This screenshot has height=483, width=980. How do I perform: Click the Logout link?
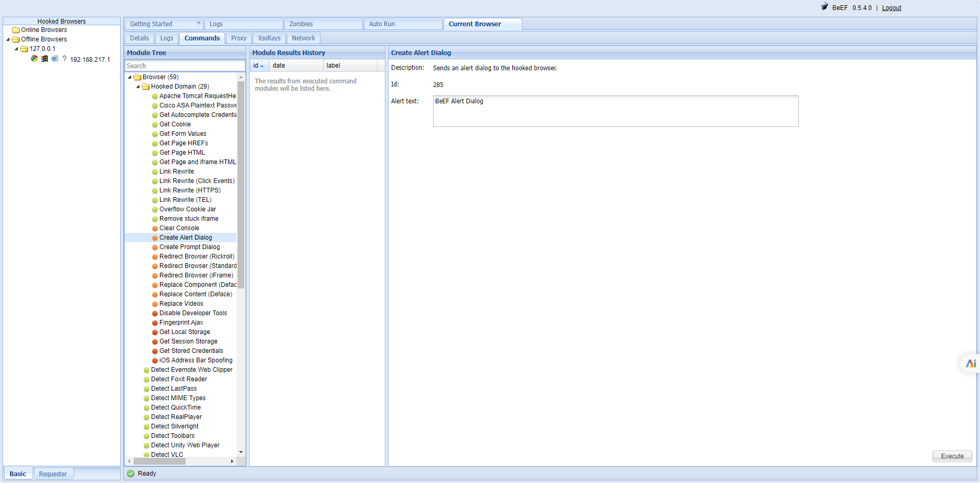[x=891, y=8]
